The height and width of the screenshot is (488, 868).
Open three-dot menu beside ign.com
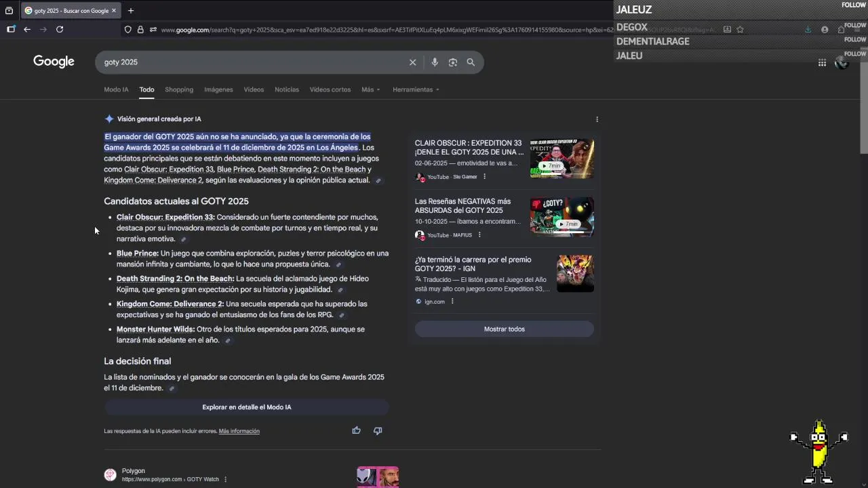pos(452,302)
